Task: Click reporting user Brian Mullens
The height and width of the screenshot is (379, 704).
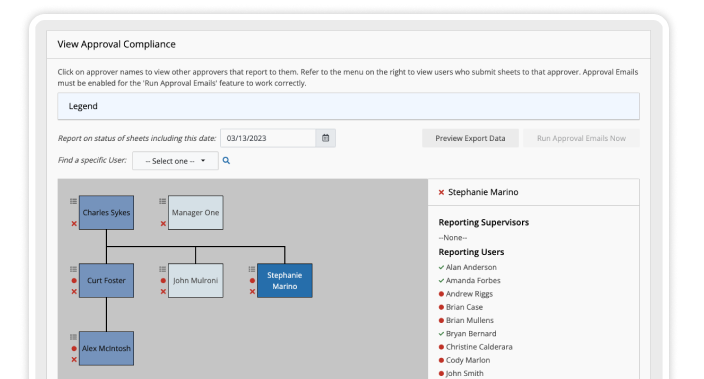Action: 470,321
